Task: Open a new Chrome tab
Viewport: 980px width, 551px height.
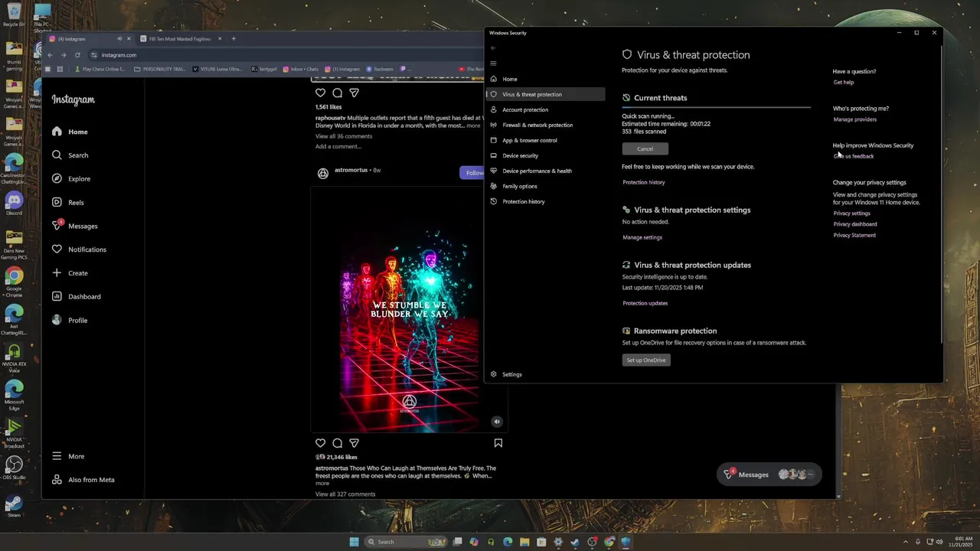Action: click(234, 38)
